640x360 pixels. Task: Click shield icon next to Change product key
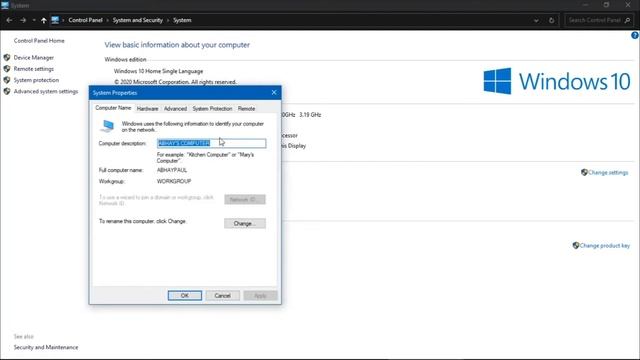pos(576,245)
